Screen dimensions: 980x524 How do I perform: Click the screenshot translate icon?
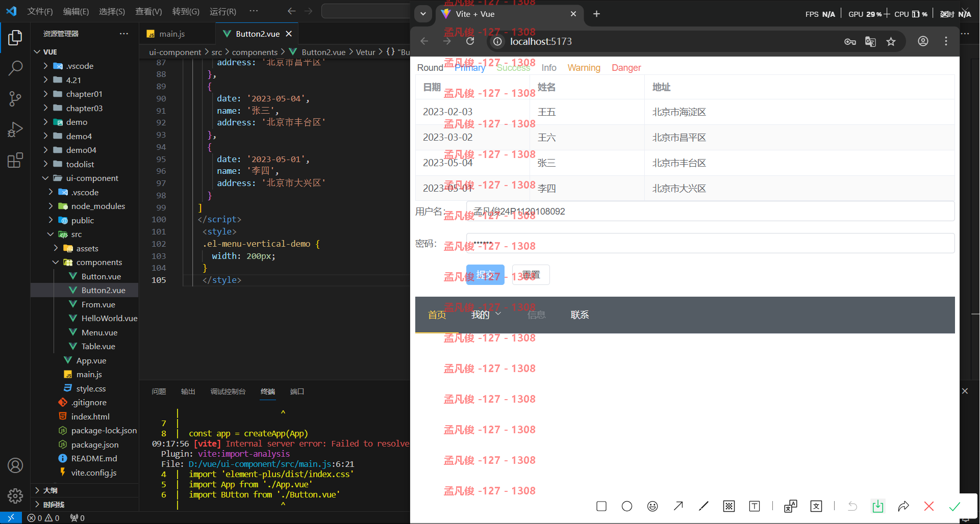tap(791, 506)
